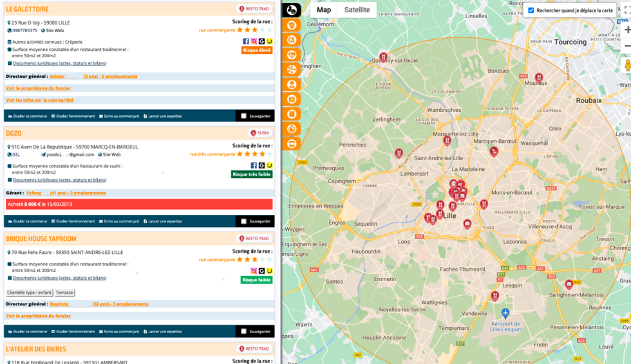Open Le Galettoire's Facebook page icon
The image size is (631, 364).
click(x=246, y=41)
